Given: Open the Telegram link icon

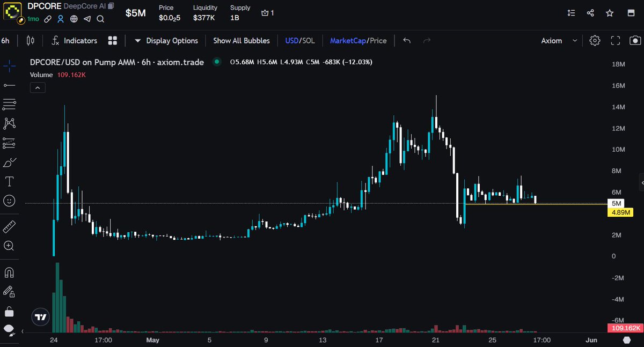Looking at the screenshot, I should [x=87, y=19].
